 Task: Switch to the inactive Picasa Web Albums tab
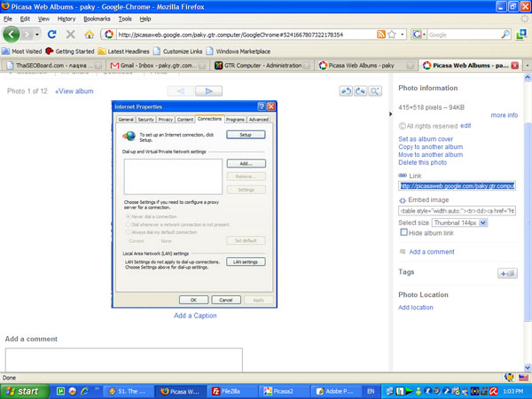tap(365, 65)
